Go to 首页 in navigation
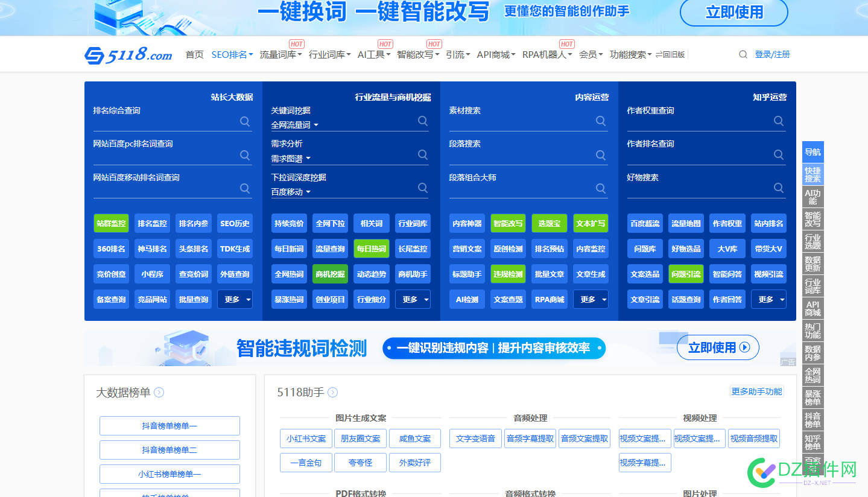The image size is (868, 497). [x=194, y=55]
